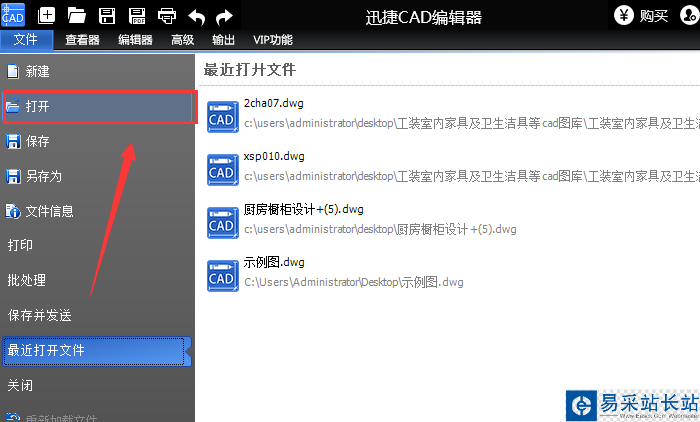Open the VIP功能 tab
The width and height of the screenshot is (700, 422).
coord(273,40)
